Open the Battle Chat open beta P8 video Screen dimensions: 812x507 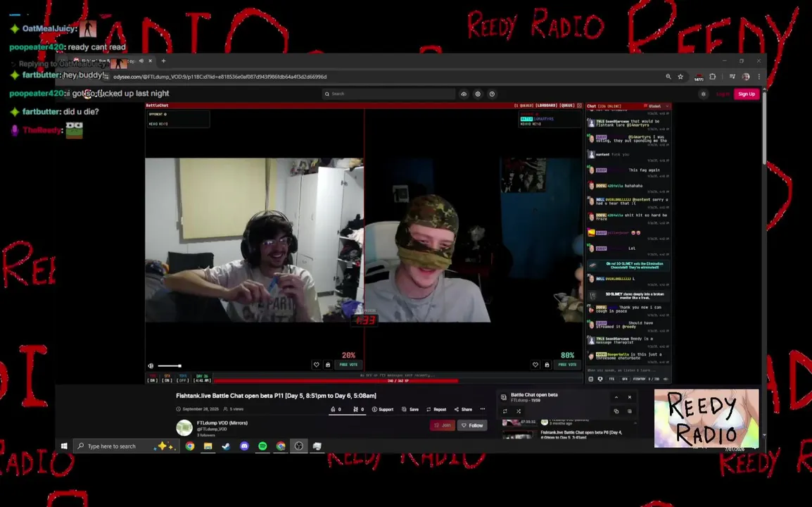click(581, 434)
